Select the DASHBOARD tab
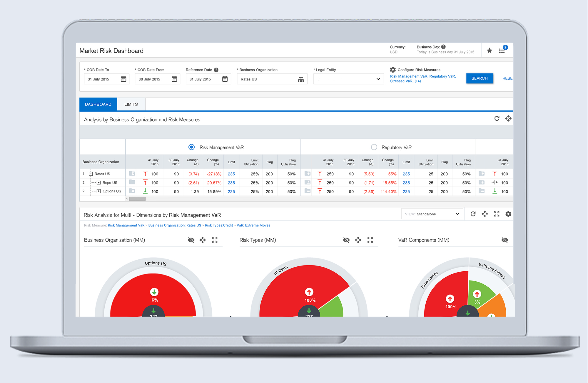588x383 pixels. pos(98,104)
